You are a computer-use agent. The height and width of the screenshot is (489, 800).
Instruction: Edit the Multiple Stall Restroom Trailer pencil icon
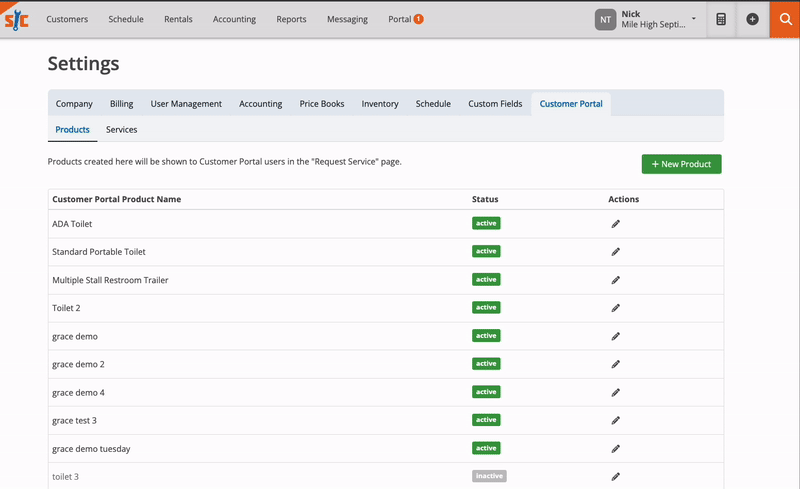tap(616, 280)
